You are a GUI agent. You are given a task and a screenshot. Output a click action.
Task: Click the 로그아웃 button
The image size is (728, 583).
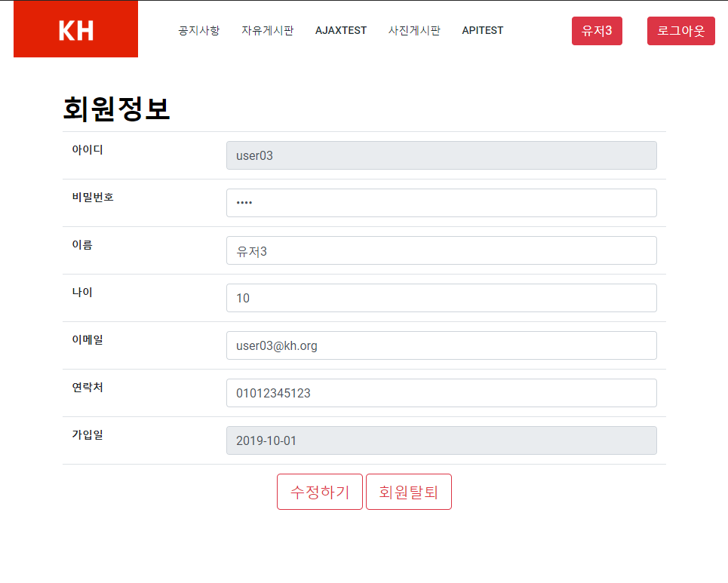[x=680, y=31]
